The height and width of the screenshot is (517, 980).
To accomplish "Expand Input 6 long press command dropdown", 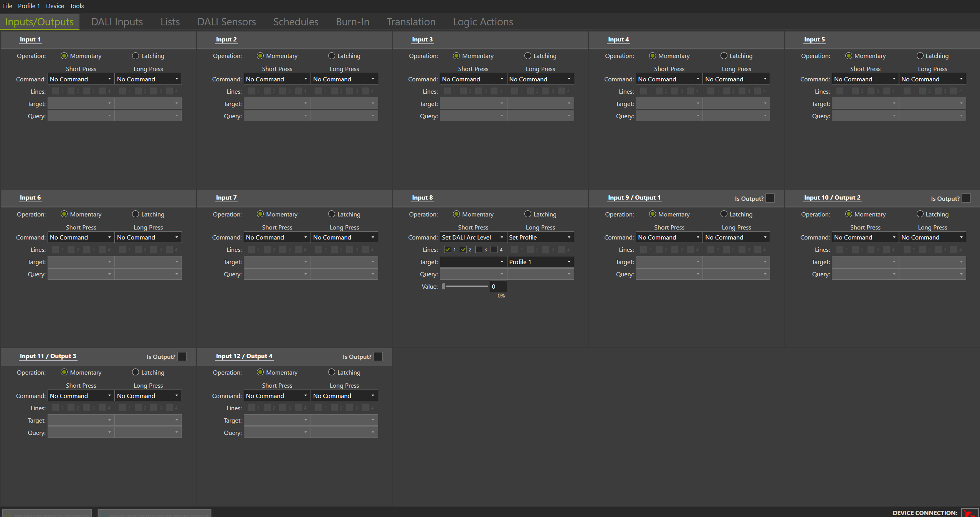I will coord(148,238).
